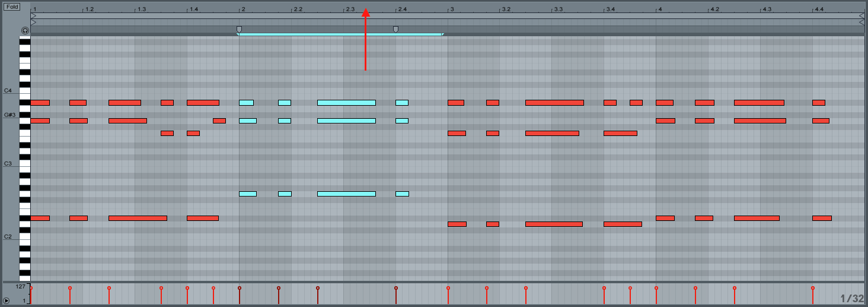The width and height of the screenshot is (868, 307).
Task: Select the lowest note starting at bar 1
Action: pyautogui.click(x=40, y=218)
